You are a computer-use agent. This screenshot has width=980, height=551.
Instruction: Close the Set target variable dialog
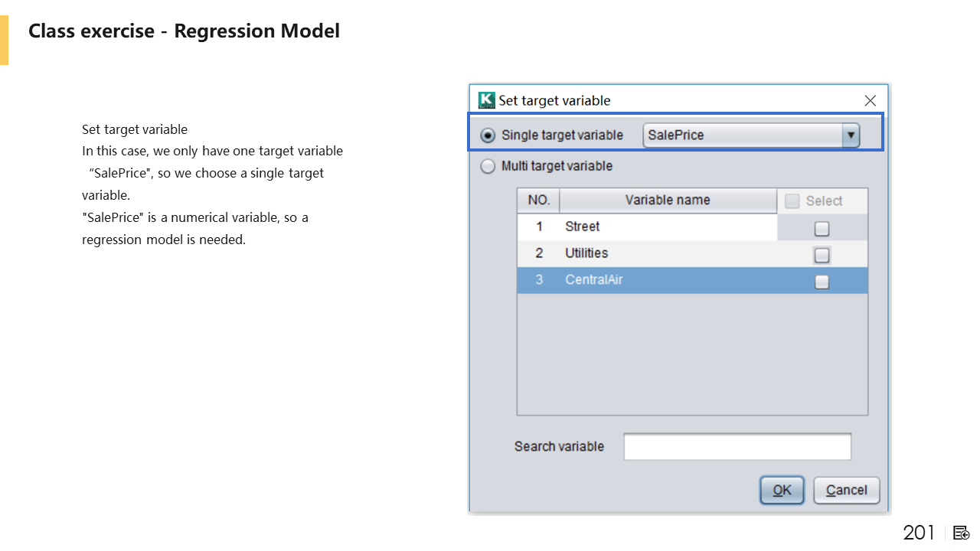coord(870,101)
